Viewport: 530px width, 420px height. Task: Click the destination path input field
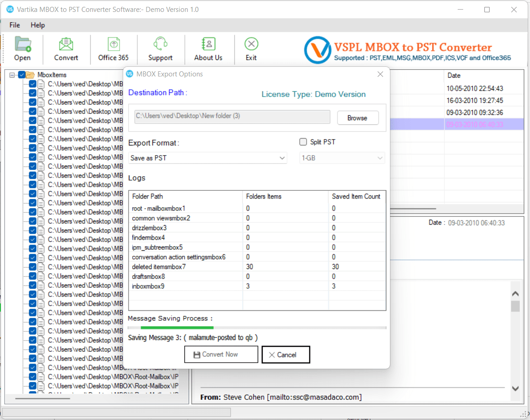tap(232, 116)
